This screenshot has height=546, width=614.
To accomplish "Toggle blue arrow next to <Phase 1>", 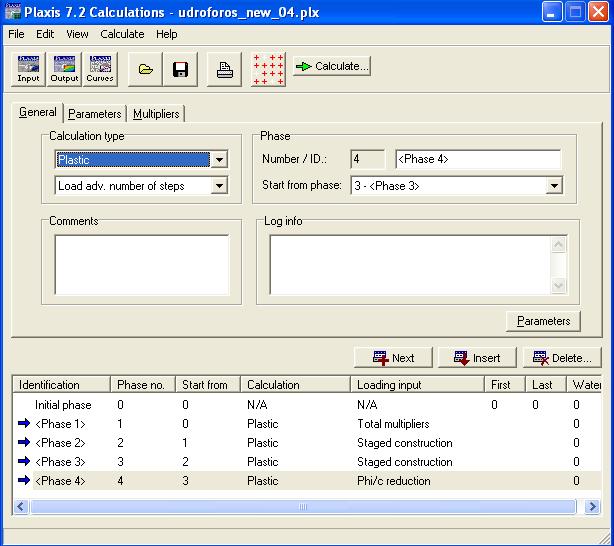I will point(24,423).
